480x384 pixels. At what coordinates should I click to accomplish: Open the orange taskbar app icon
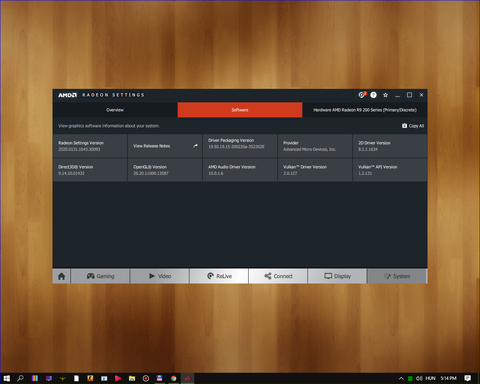[90, 378]
